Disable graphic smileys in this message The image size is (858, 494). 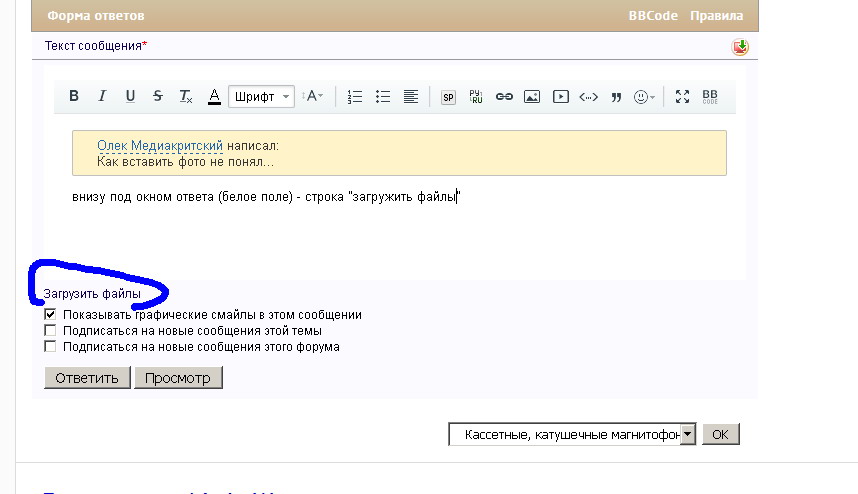(x=50, y=314)
